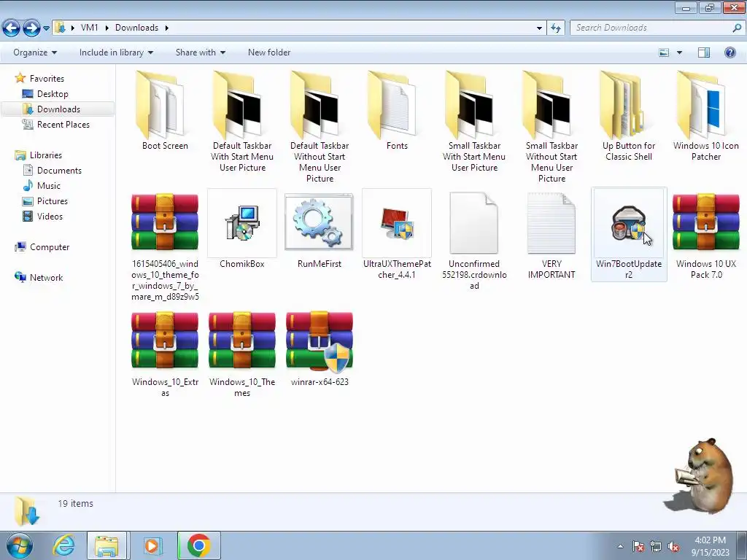Open the Include in library menu
The height and width of the screenshot is (560, 747).
[x=116, y=52]
